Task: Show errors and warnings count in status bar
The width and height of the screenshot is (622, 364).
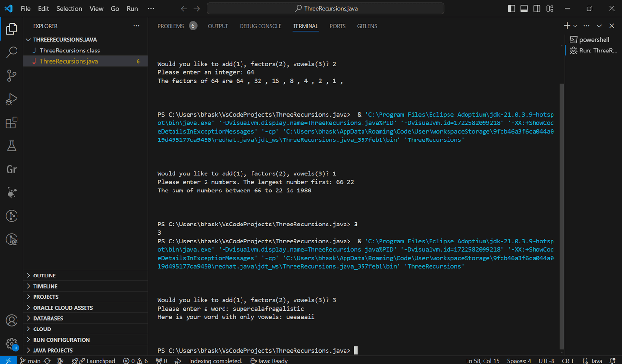Action: (x=136, y=361)
